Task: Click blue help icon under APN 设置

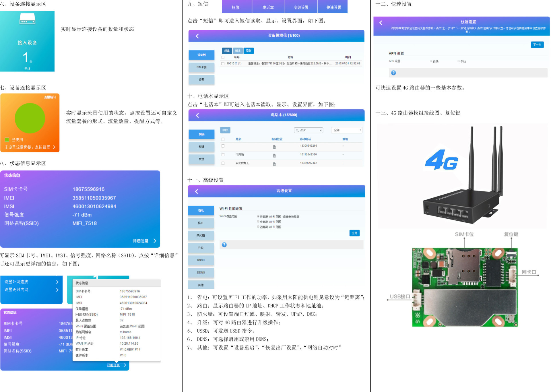Action: 393,73
